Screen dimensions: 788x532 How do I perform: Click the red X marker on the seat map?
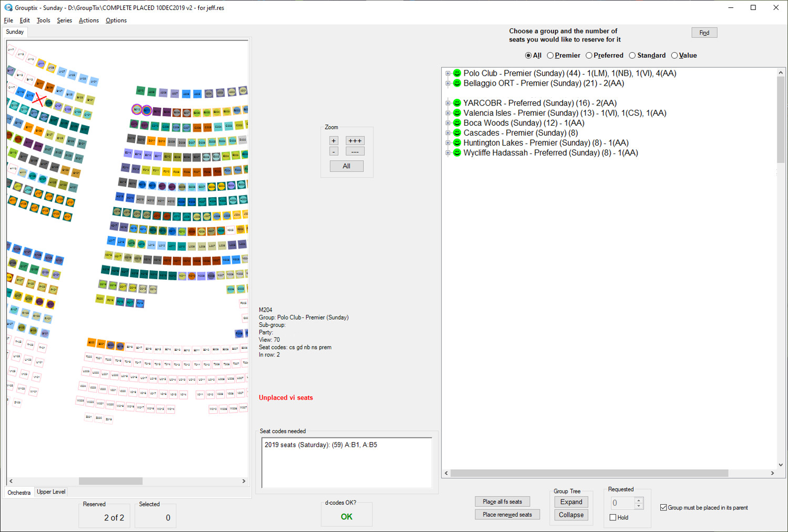[x=38, y=100]
